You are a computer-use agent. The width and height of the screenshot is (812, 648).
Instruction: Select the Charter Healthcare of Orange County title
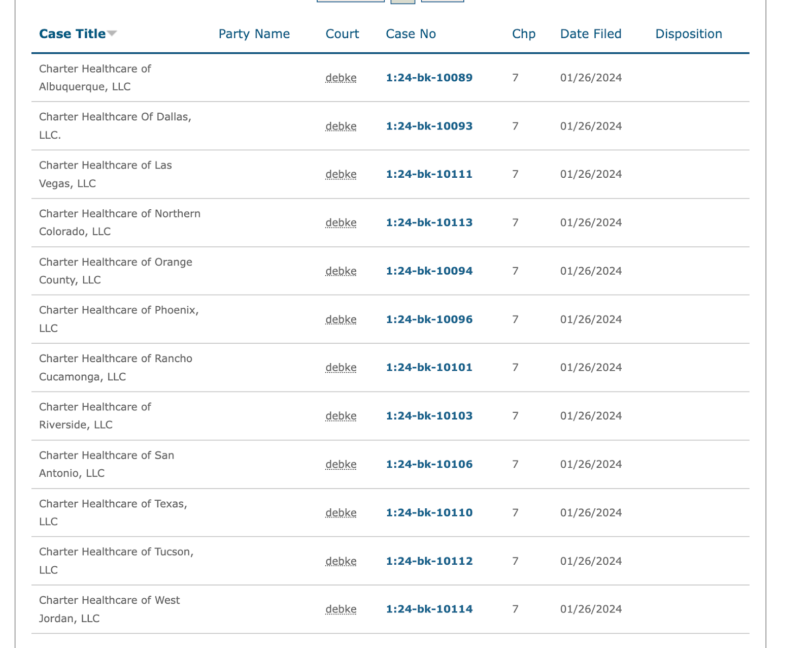coord(116,271)
